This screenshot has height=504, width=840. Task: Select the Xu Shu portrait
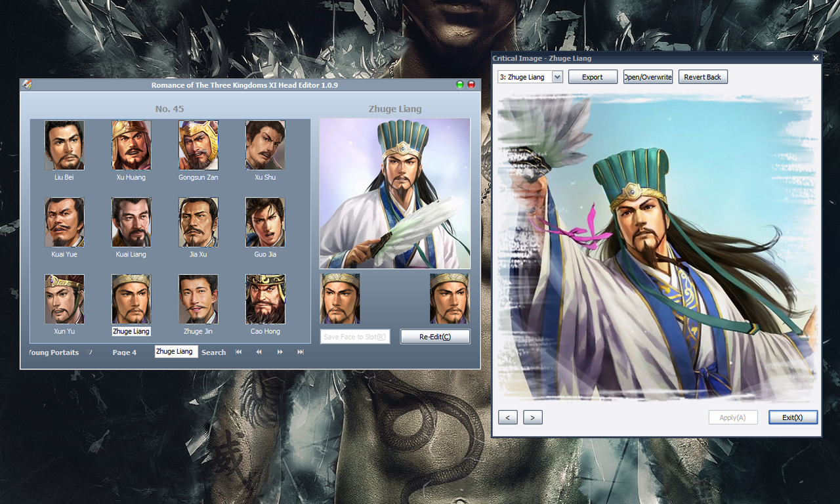coord(265,145)
